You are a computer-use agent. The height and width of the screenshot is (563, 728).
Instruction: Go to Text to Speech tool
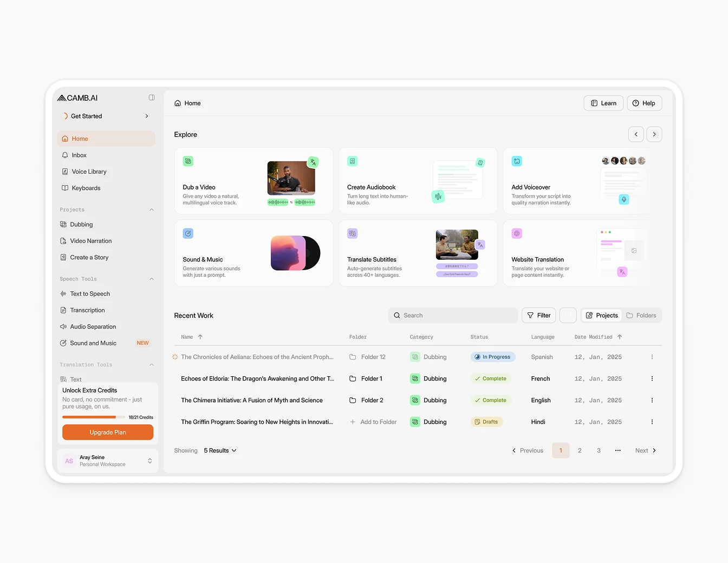(90, 294)
